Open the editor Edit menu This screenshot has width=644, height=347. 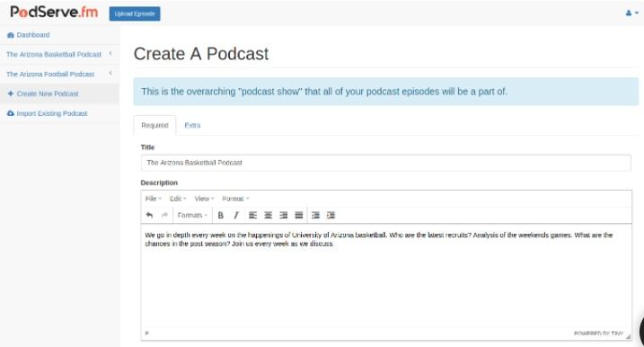(x=178, y=199)
